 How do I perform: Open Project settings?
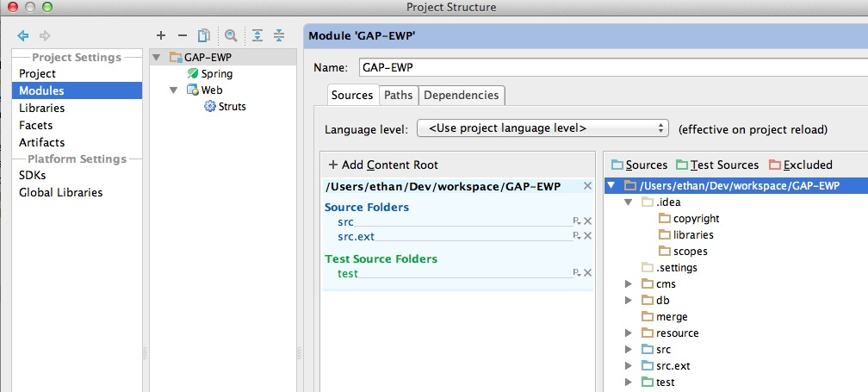(37, 73)
